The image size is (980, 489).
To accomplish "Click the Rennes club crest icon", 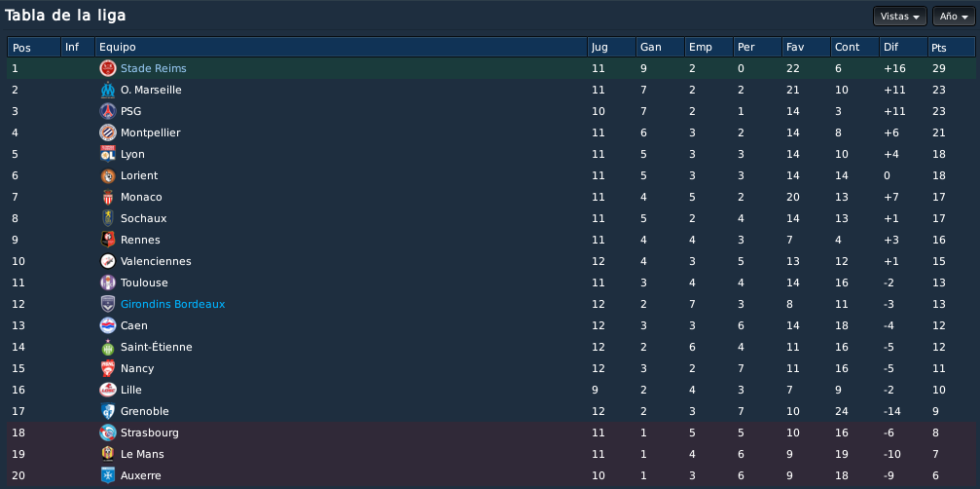I will [x=108, y=240].
